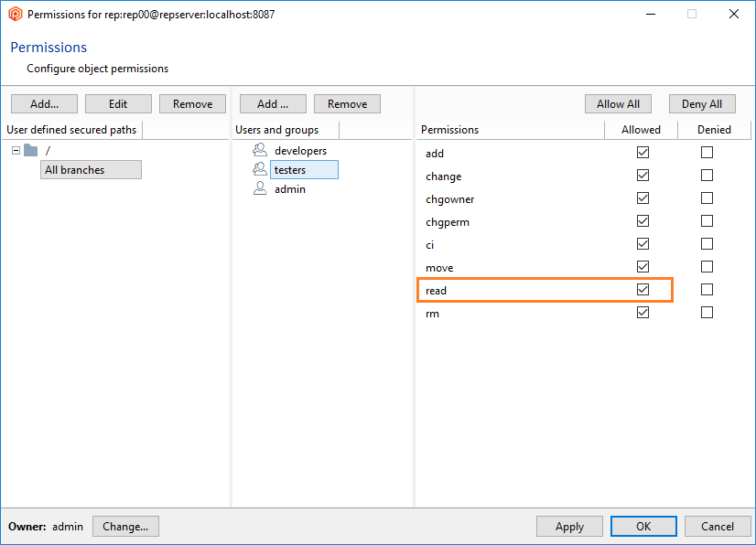Click the move permission label
756x545 pixels.
pyautogui.click(x=439, y=268)
